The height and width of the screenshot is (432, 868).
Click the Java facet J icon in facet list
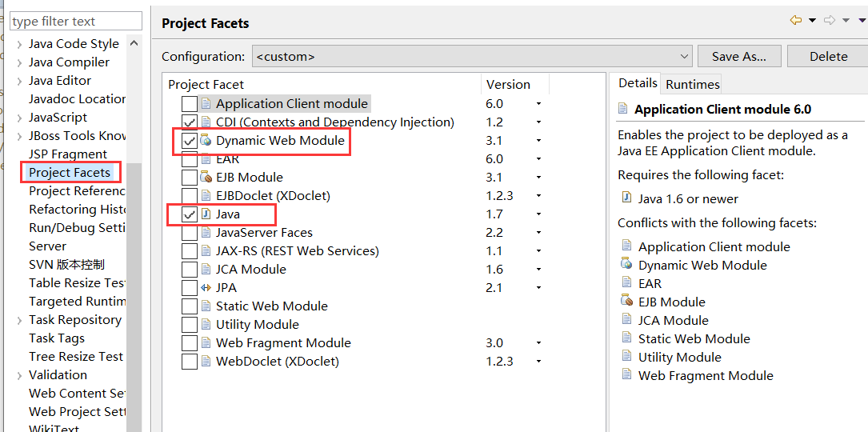click(x=206, y=214)
